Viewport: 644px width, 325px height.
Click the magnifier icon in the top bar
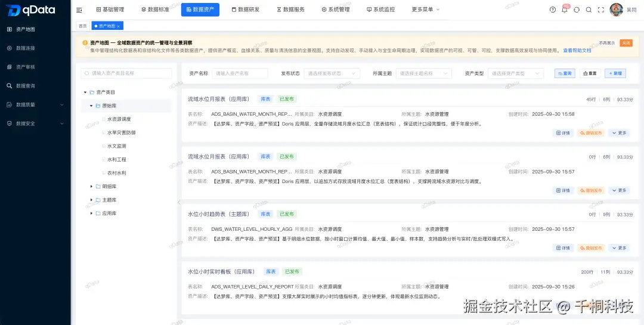[x=589, y=10]
